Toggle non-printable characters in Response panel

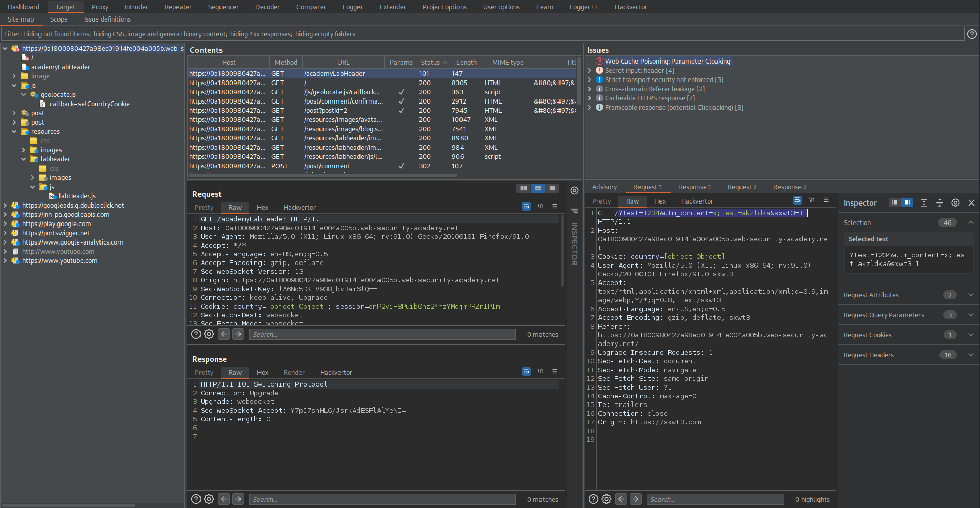pyautogui.click(x=541, y=371)
